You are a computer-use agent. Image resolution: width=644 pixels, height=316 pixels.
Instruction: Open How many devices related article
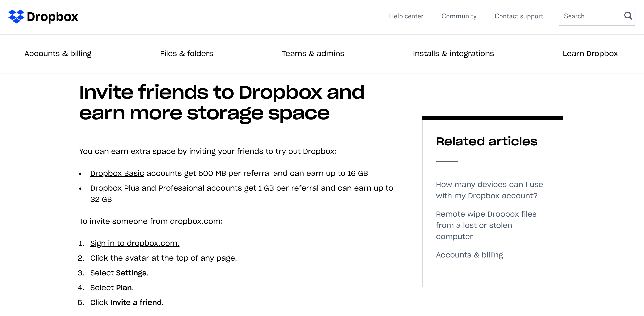coord(489,190)
